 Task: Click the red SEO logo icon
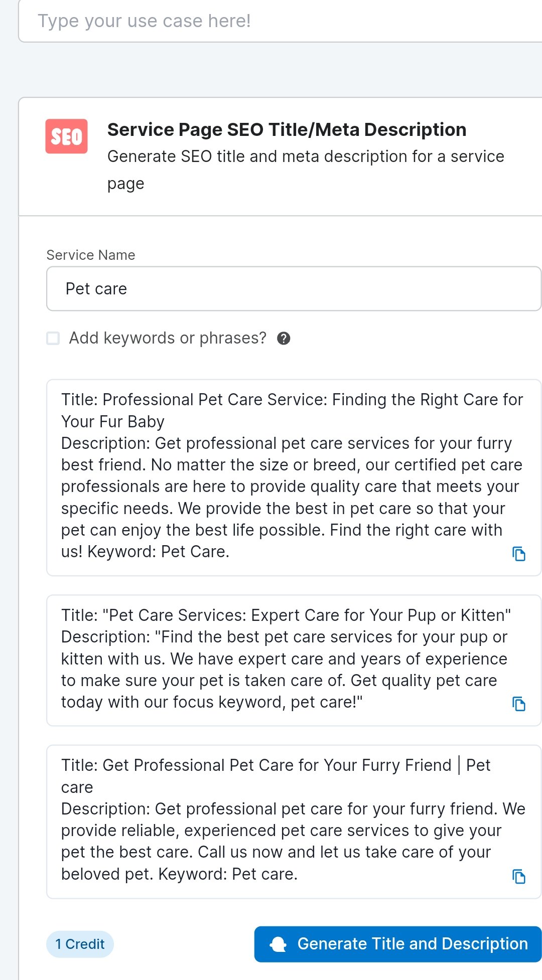tap(66, 136)
